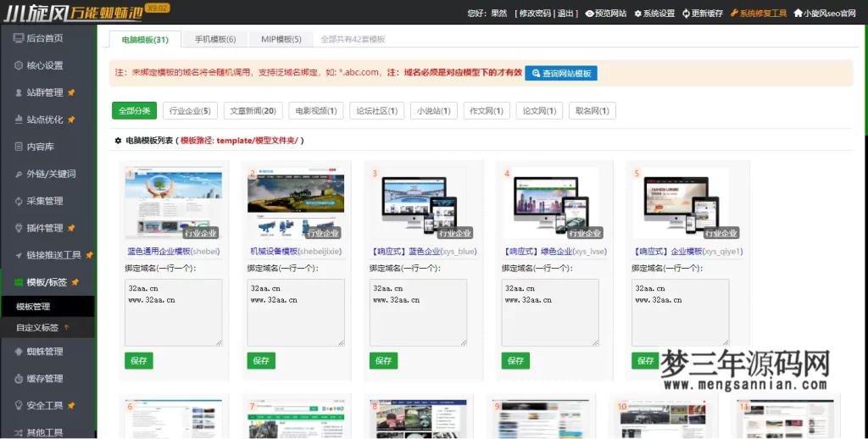Click the 【响应式】企业模板(xys_qiye1) link

pos(687,252)
